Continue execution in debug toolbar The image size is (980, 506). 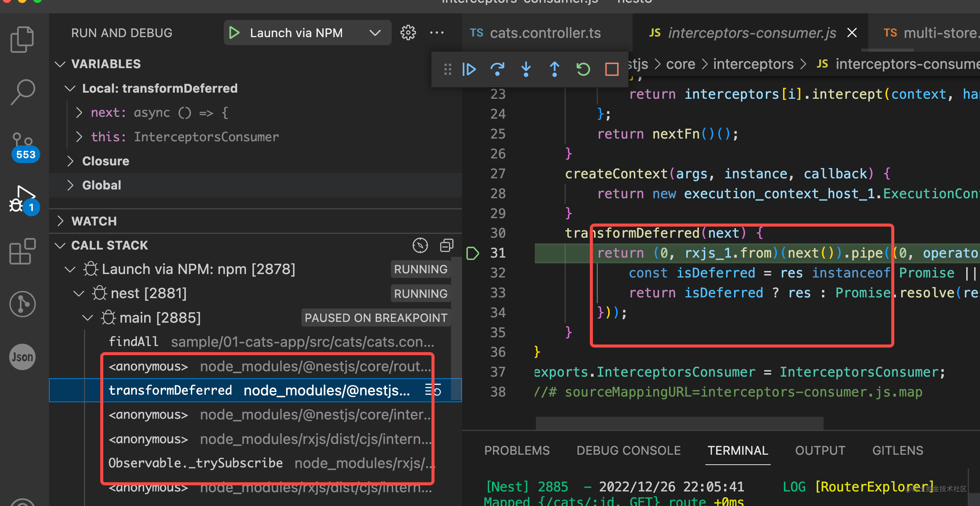(469, 69)
